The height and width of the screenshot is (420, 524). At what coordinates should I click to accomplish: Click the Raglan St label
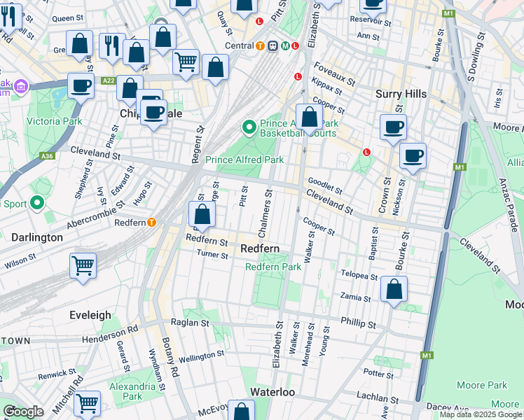click(190, 323)
